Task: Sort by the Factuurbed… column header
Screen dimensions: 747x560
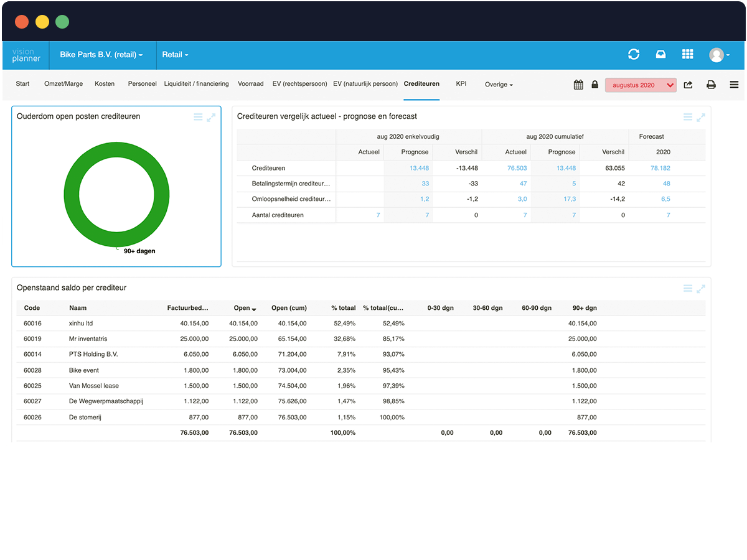Action: click(187, 308)
